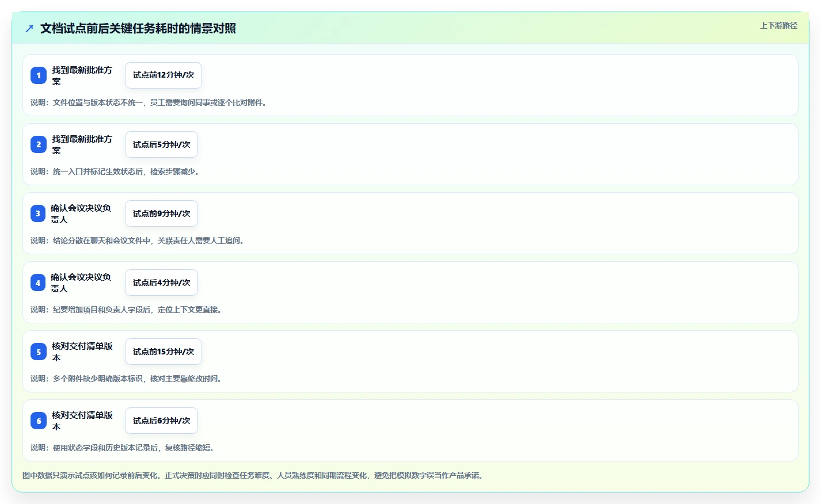Select the 试点前9分钟/次 chip
821x504 pixels.
coord(161,213)
